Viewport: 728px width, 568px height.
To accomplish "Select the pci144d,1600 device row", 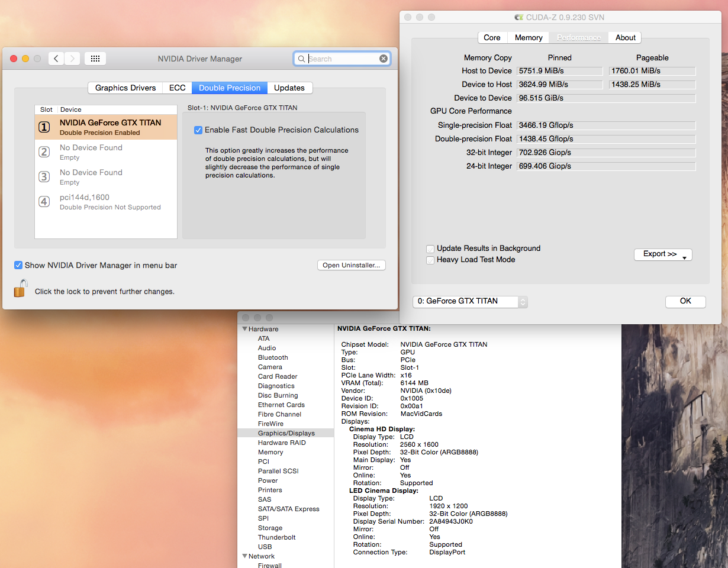I will pos(106,202).
